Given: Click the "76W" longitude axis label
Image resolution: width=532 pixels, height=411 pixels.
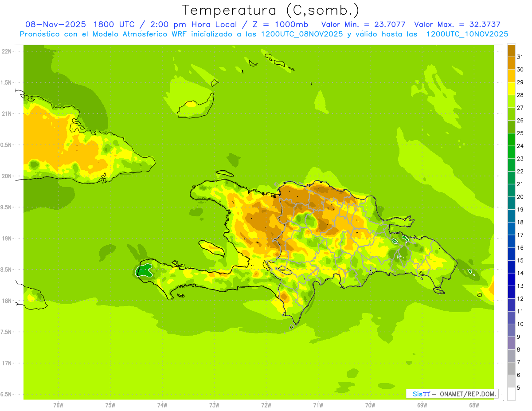Looking at the screenshot, I should pos(58,405).
